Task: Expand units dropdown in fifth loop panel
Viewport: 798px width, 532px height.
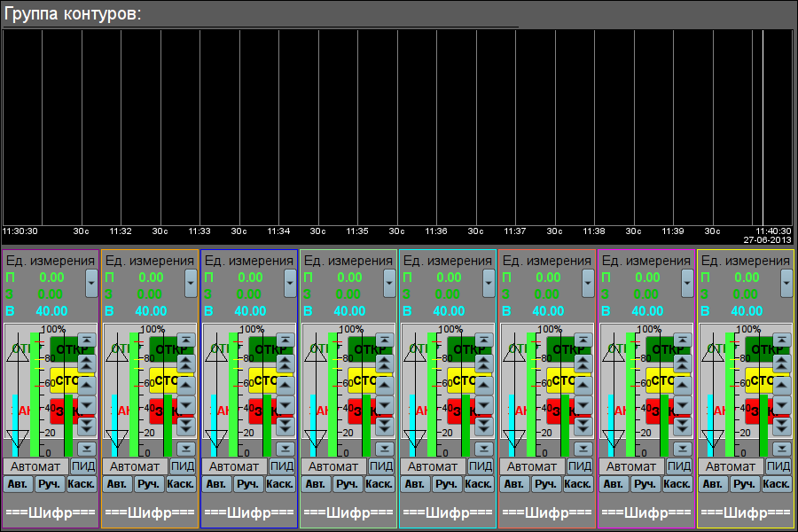Action: pyautogui.click(x=489, y=283)
